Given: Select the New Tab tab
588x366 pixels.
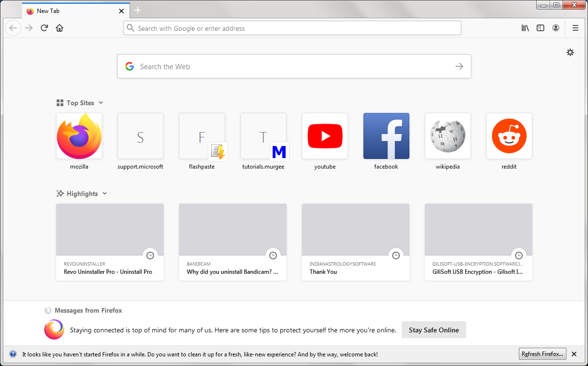Looking at the screenshot, I should [x=76, y=11].
